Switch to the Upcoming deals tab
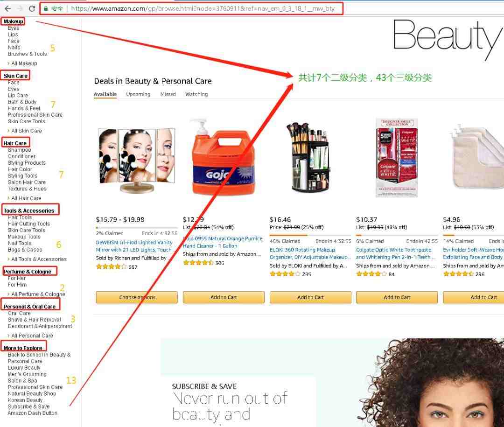The width and height of the screenshot is (504, 427). 138,94
